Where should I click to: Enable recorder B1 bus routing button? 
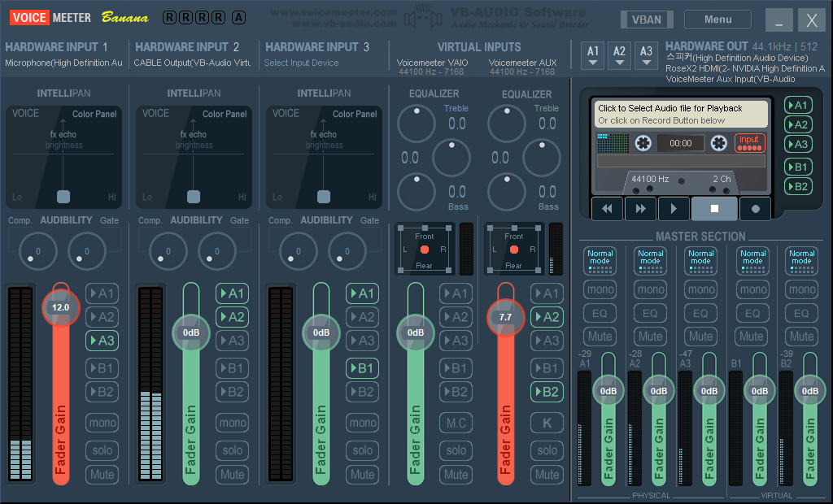click(798, 167)
